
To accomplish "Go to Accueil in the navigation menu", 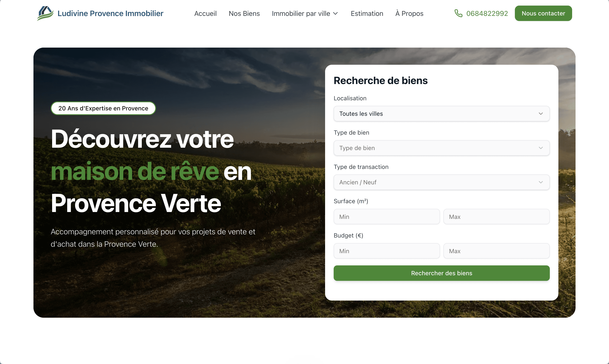I will point(205,14).
